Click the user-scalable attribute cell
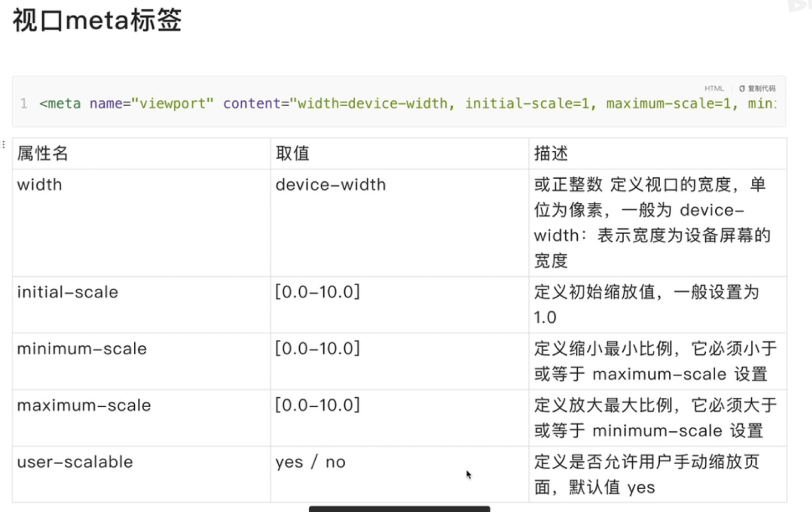This screenshot has height=512, width=812. [141, 475]
